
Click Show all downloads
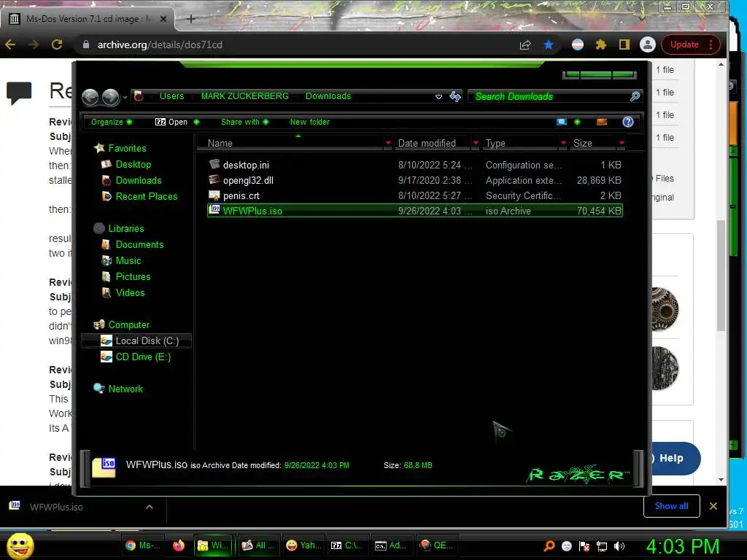tap(671, 506)
